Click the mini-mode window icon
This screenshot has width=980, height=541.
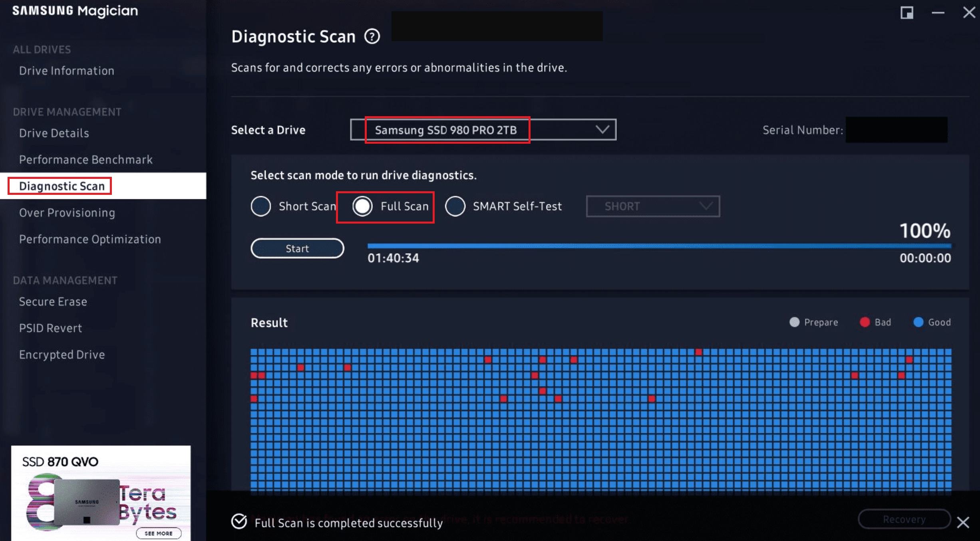pos(906,13)
